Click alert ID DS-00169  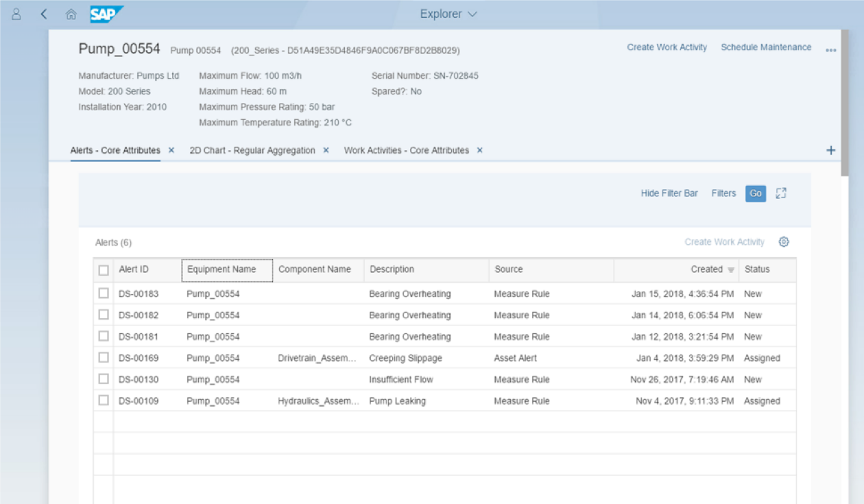coord(139,358)
